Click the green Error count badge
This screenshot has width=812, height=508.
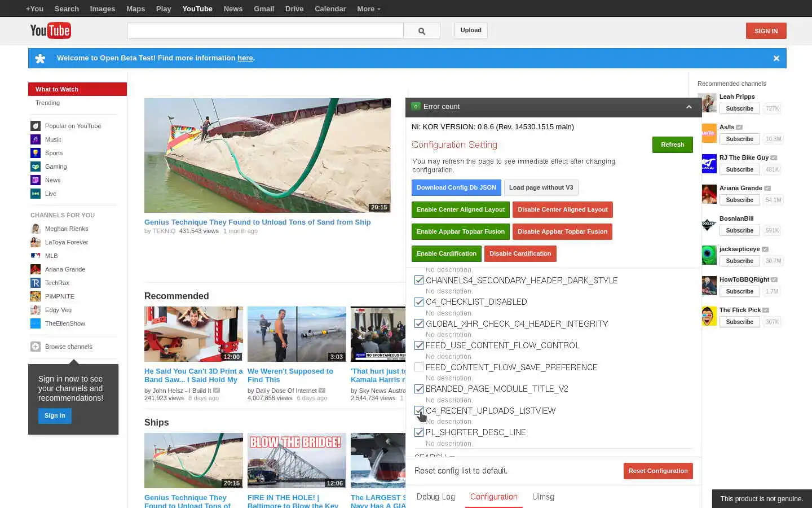pos(416,106)
